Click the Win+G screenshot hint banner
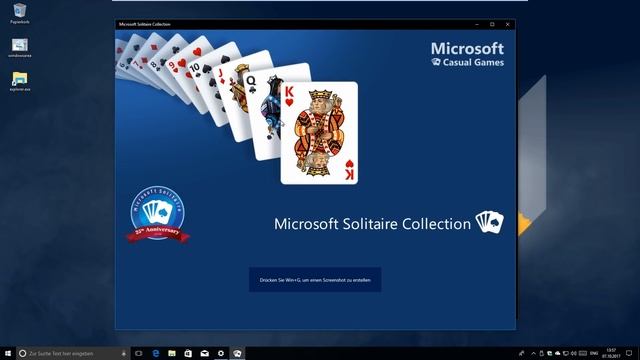This screenshot has height=360, width=640. [315, 280]
